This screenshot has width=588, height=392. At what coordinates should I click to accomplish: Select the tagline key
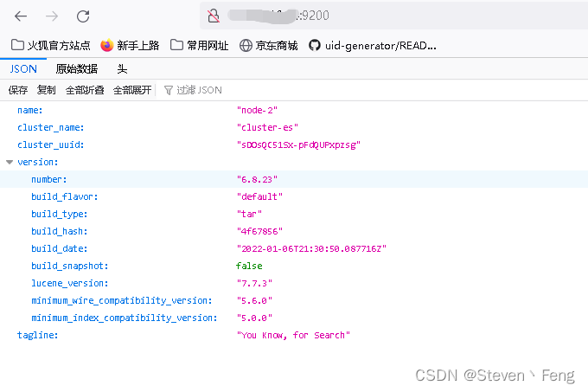pos(38,335)
